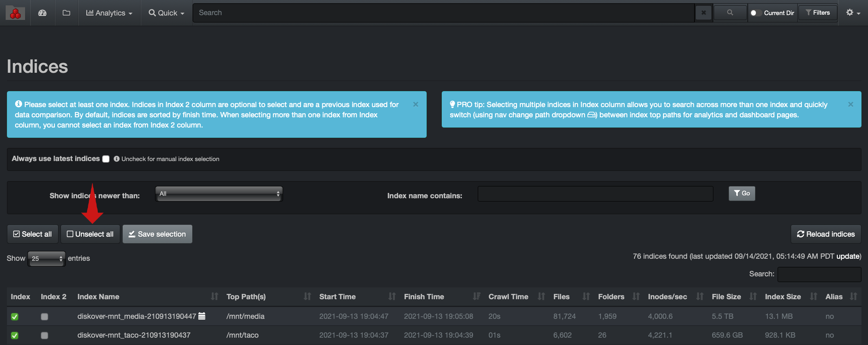Viewport: 868px width, 345px height.
Task: Click the diskover red logo icon
Action: (x=15, y=13)
